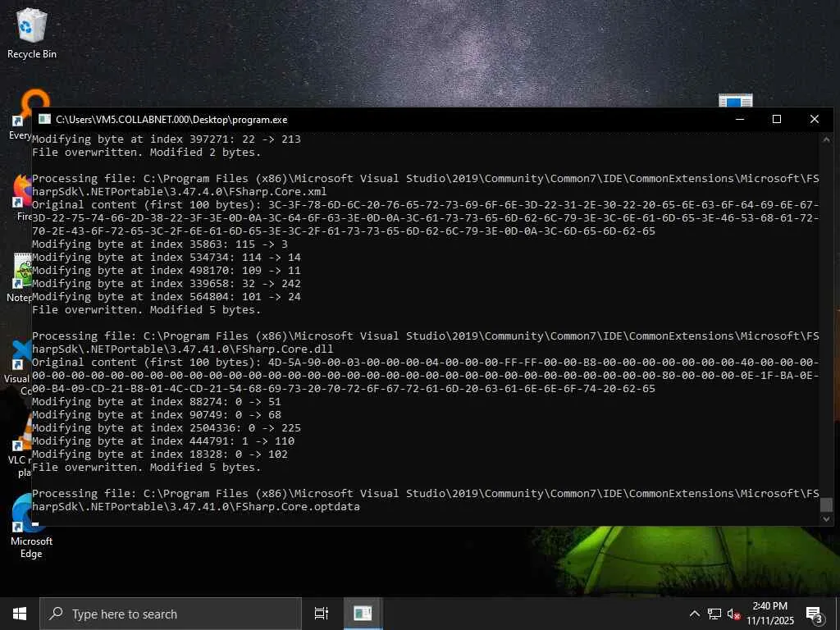Open the network status tray icon
840x630 pixels.
pyautogui.click(x=714, y=614)
